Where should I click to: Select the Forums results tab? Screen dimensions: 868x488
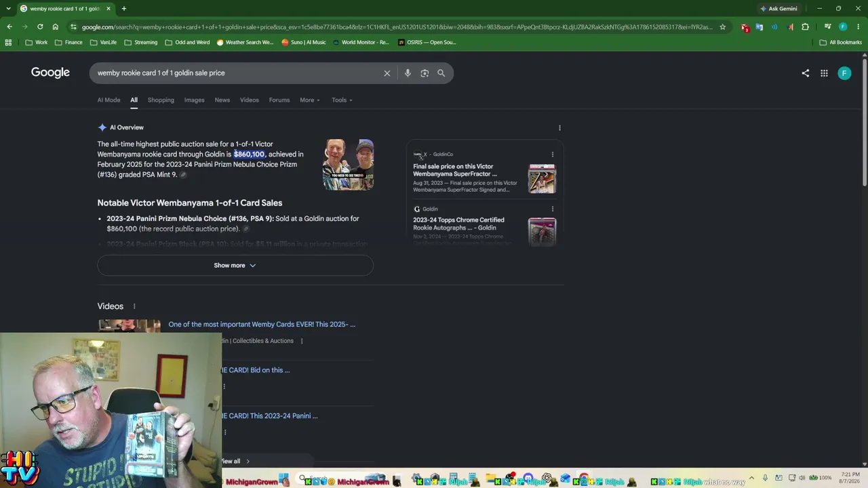pyautogui.click(x=279, y=100)
